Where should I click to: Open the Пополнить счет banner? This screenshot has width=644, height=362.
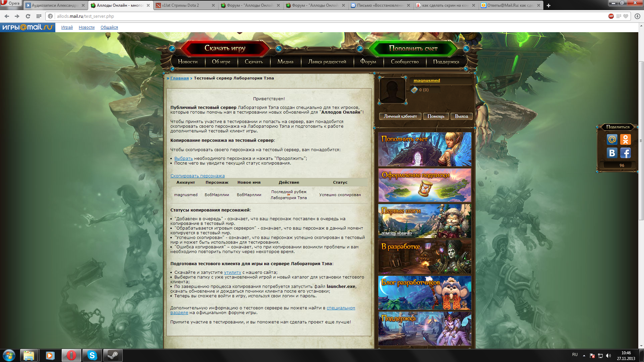point(425,149)
